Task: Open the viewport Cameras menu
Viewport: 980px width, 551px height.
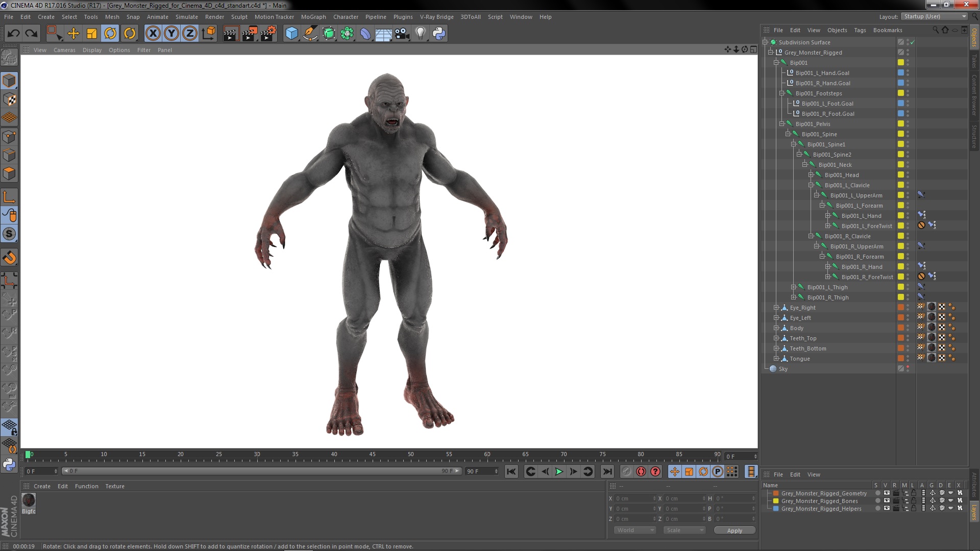Action: click(x=64, y=50)
